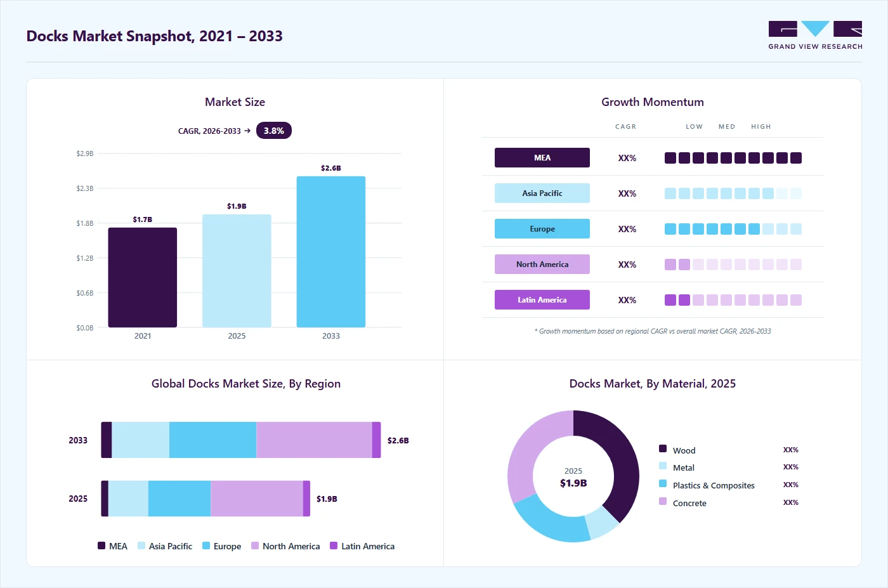Click the XX% value next to Concrete

pyautogui.click(x=791, y=502)
